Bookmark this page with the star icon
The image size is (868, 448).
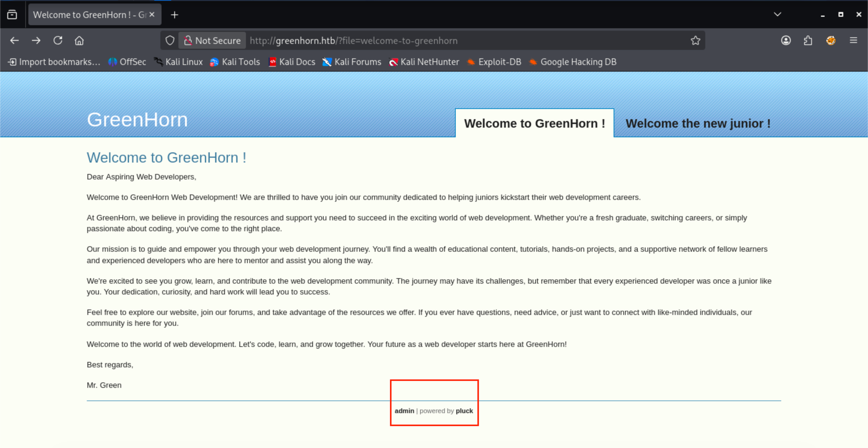[x=695, y=40]
